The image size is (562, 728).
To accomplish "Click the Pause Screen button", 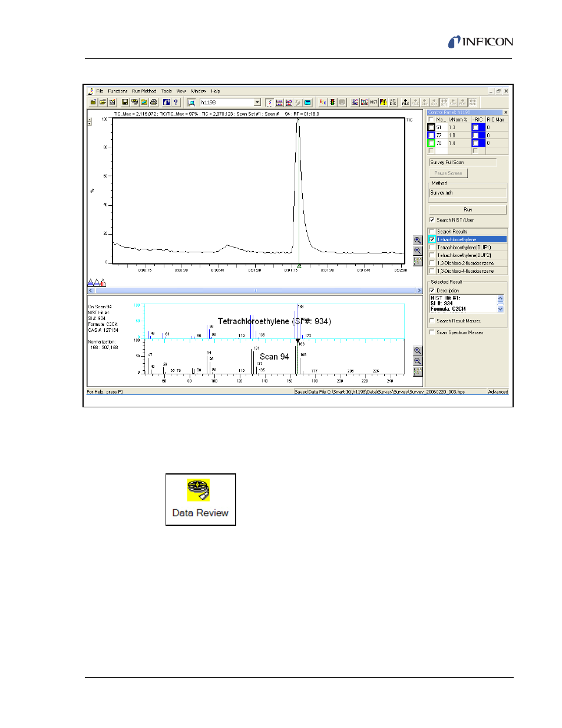I will (x=448, y=173).
